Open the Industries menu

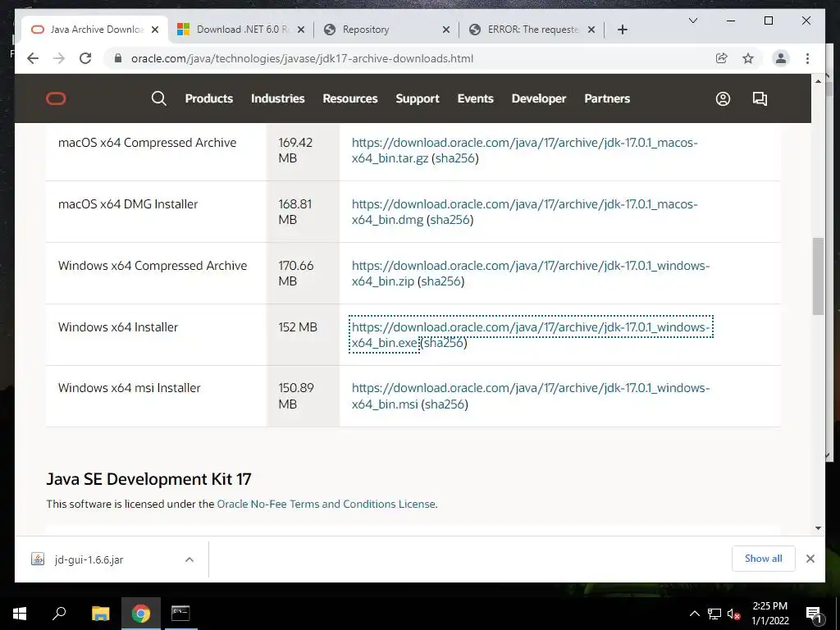tap(277, 98)
